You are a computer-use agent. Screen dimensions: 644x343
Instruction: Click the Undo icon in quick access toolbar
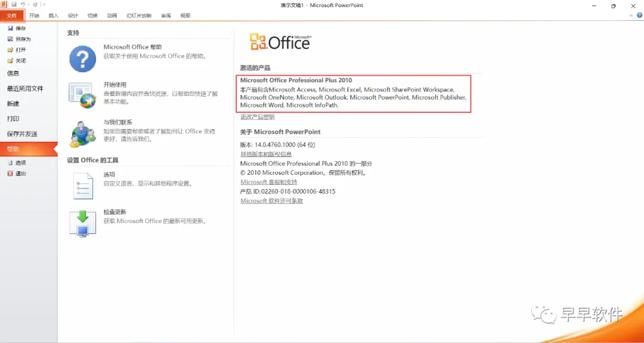23,5
